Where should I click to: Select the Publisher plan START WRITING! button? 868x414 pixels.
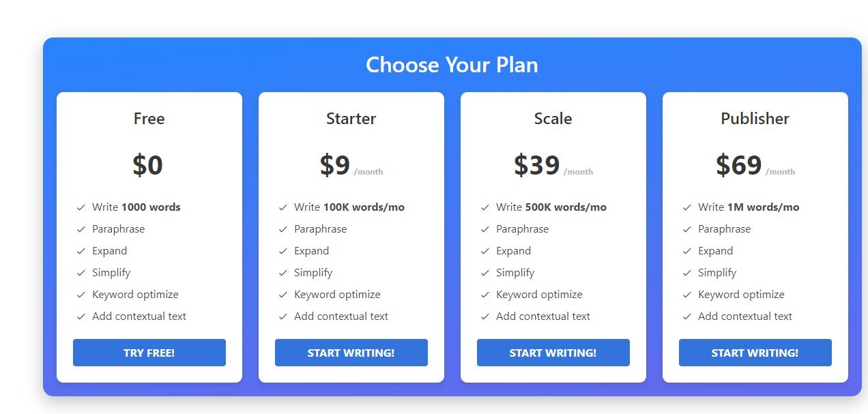click(x=755, y=353)
